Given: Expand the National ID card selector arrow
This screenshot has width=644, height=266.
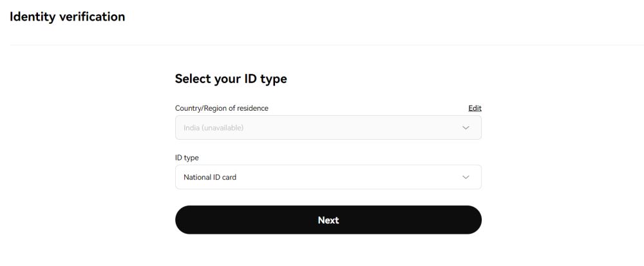Looking at the screenshot, I should point(466,177).
